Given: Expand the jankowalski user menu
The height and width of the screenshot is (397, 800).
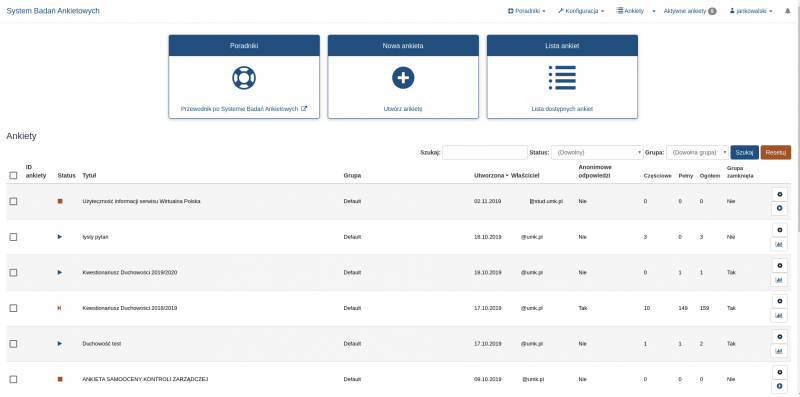Looking at the screenshot, I should [751, 11].
